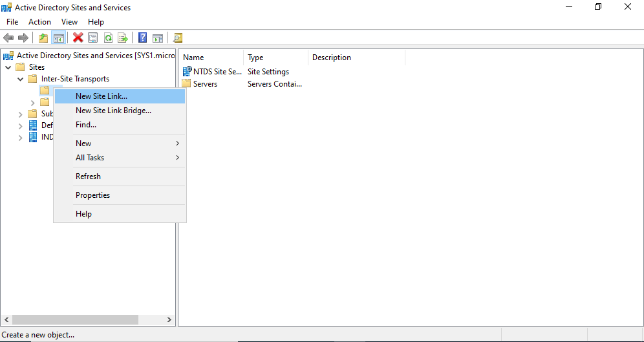
Task: Toggle Show/Hide Console Tree icon
Action: (x=58, y=38)
